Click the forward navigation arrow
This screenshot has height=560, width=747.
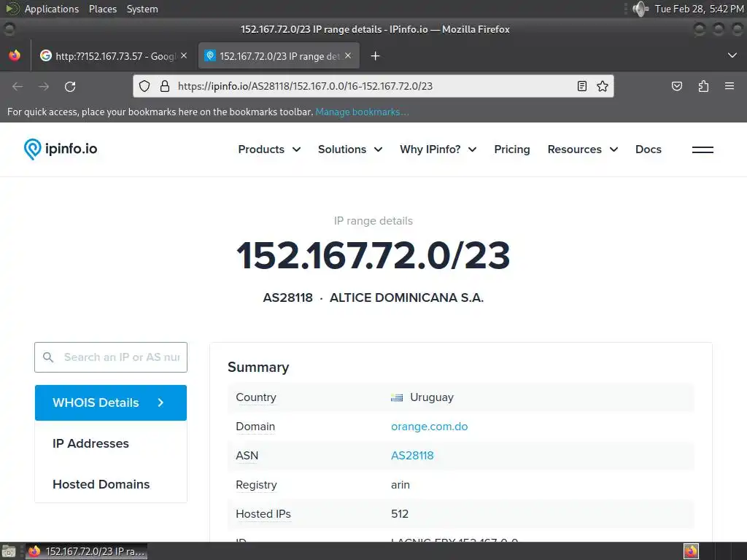pos(44,87)
